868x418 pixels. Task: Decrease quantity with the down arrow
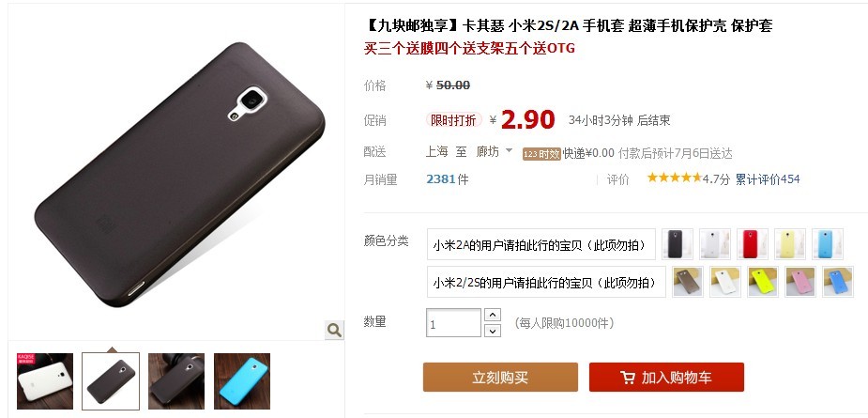pos(492,331)
